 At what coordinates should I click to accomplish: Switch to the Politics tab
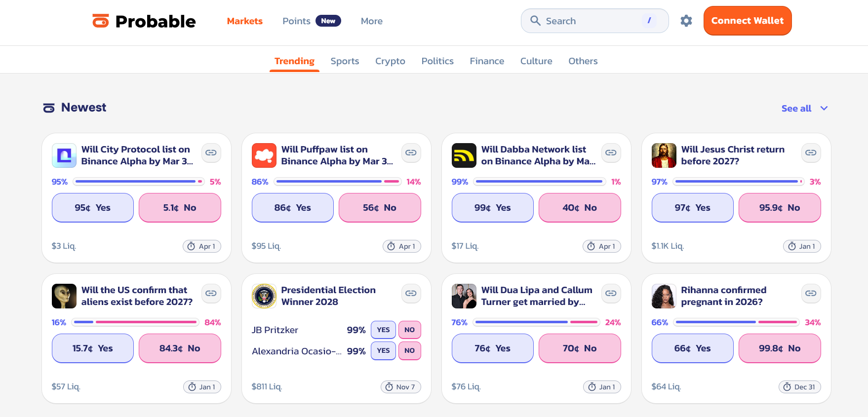(437, 61)
